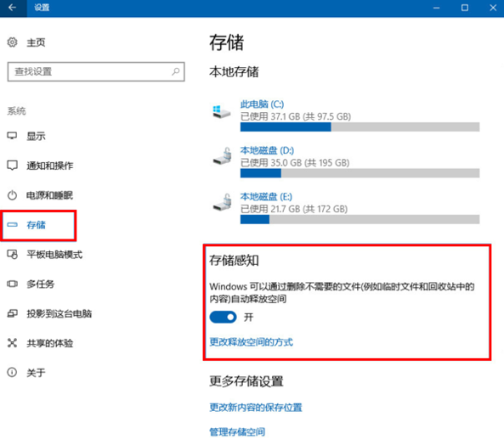The image size is (504, 439).
Task: Open 管理存储空间 link
Action: pos(237,432)
